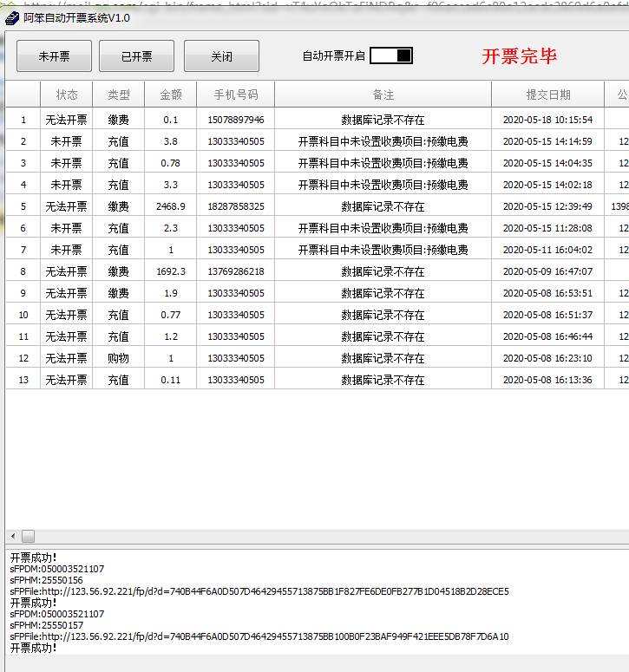
Task: Click the window title 阿笨自动开票系统V1.0
Action: point(76,18)
